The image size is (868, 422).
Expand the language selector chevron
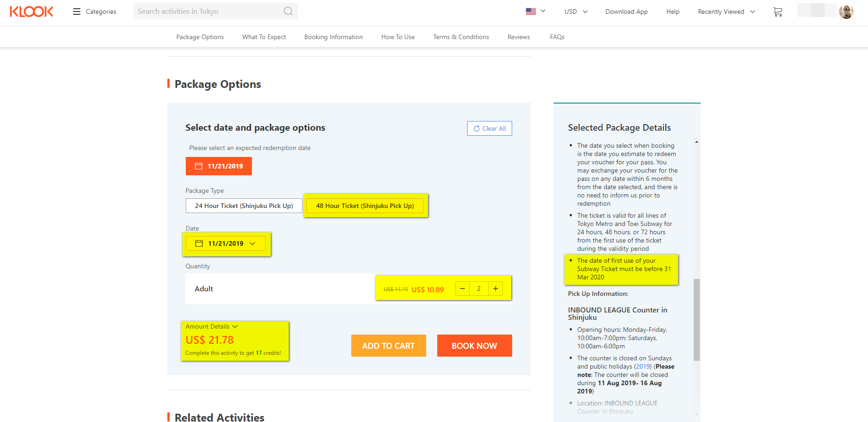(543, 11)
